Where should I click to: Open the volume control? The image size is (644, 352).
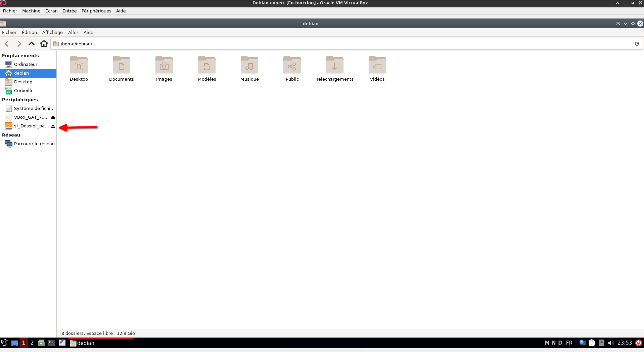click(611, 343)
